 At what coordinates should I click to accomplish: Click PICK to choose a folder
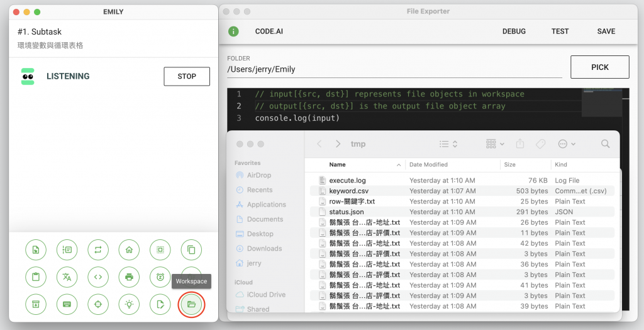599,67
